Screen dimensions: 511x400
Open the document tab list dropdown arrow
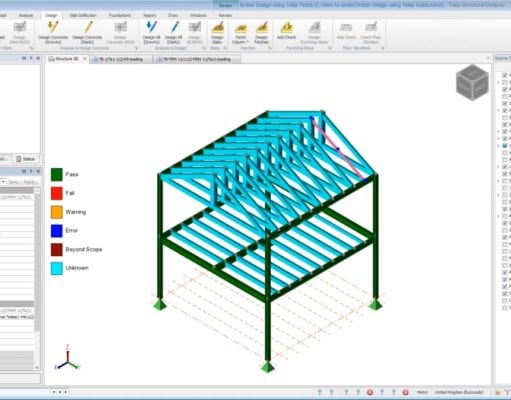pos(488,59)
